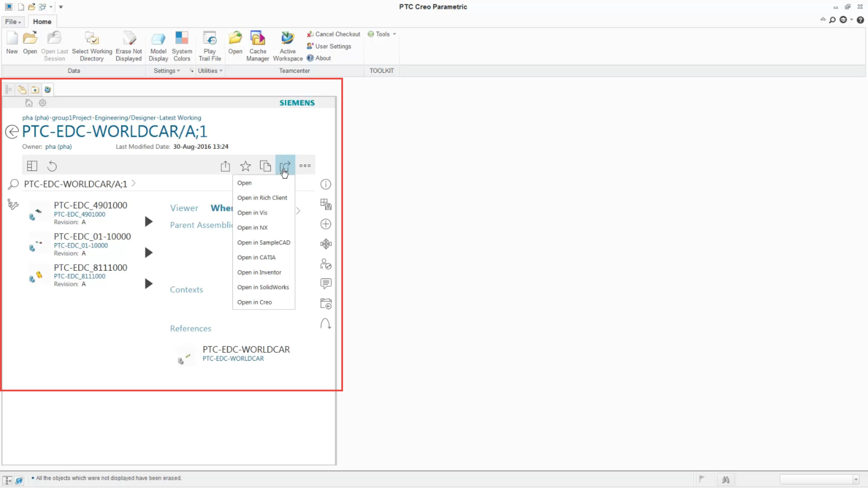
Task: Open User Settings
Action: tap(329, 46)
